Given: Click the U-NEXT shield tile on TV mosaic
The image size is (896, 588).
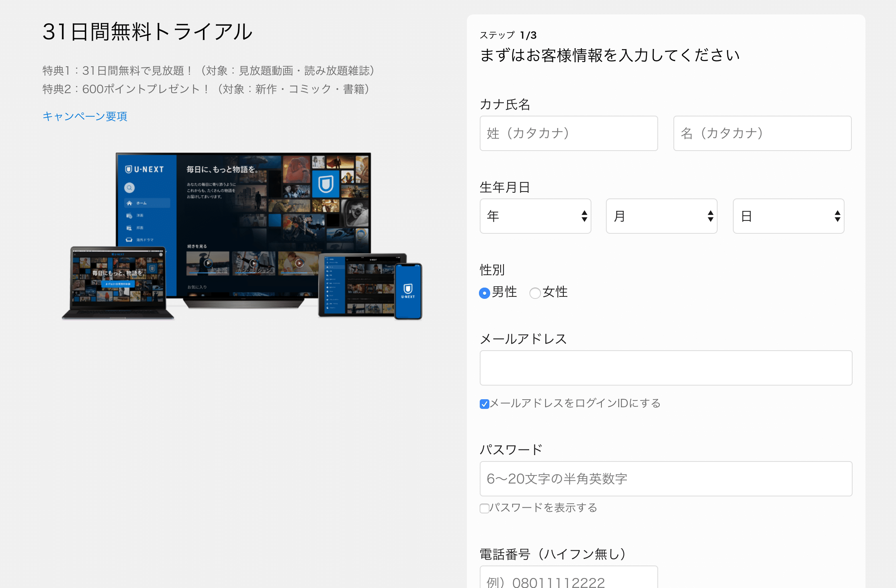Looking at the screenshot, I should click(326, 184).
